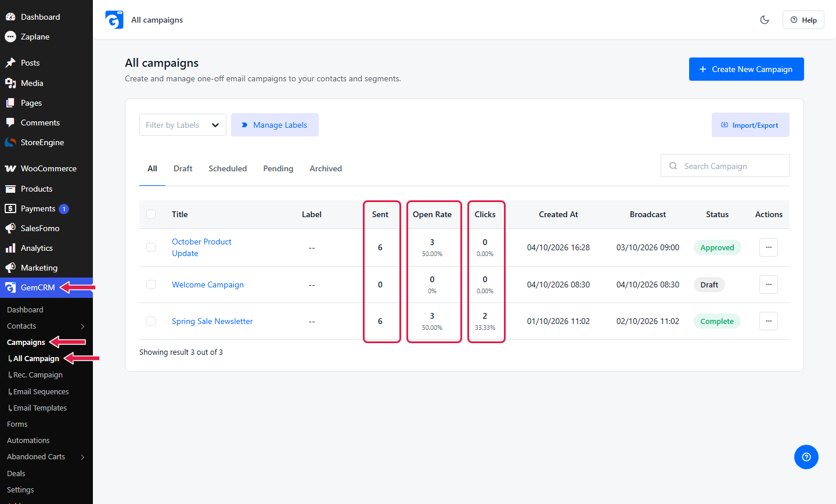Open Comments bubble icon in sidebar

click(10, 123)
